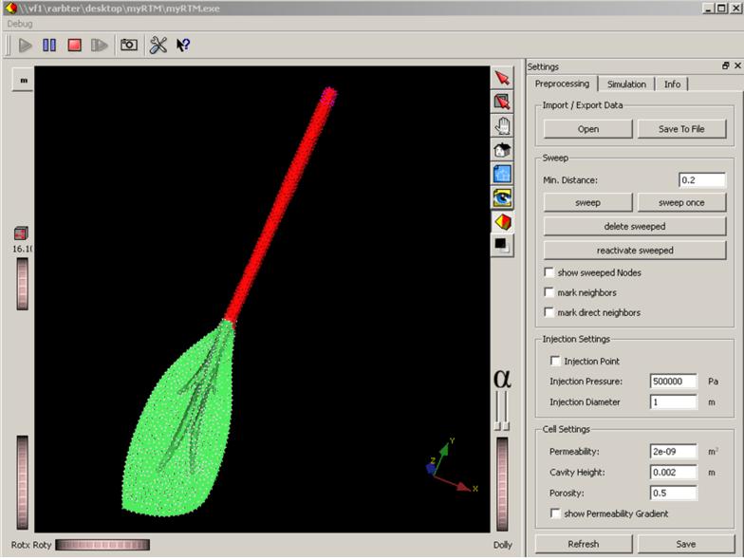This screenshot has height=560, width=744.
Task: Open the Debug menu
Action: [20, 23]
